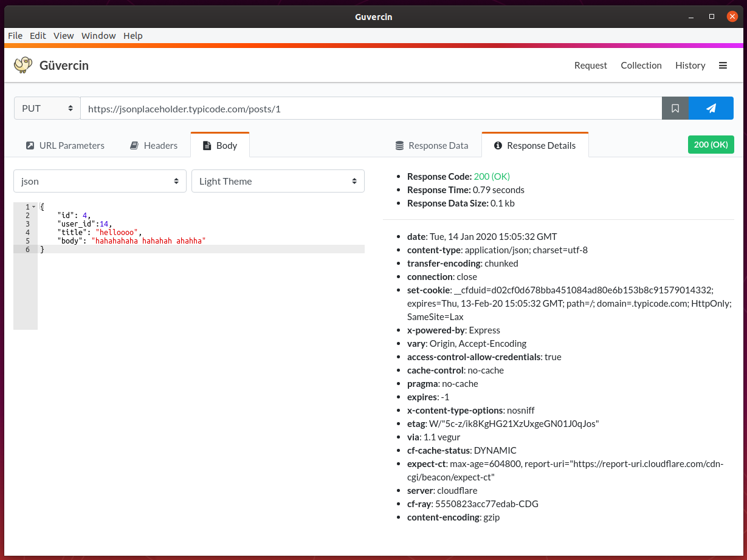This screenshot has height=560, width=747.
Task: Focus the request URL input field
Action: coord(371,108)
